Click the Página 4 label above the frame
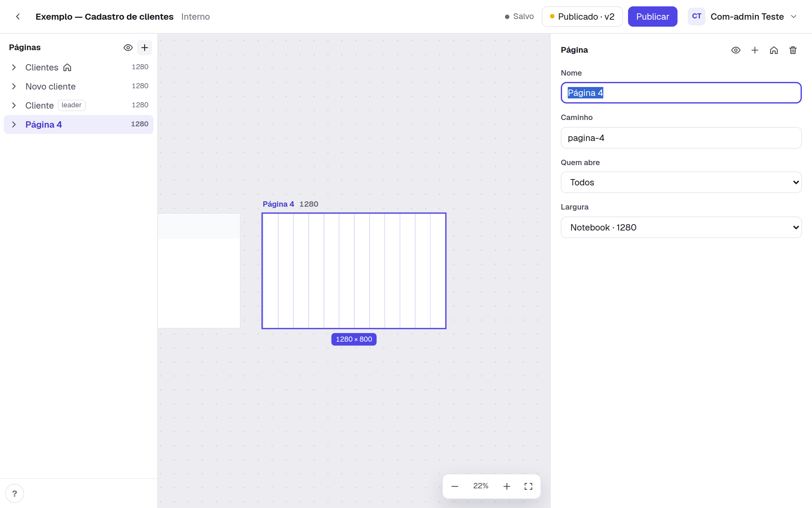This screenshot has width=812, height=508. click(x=278, y=204)
